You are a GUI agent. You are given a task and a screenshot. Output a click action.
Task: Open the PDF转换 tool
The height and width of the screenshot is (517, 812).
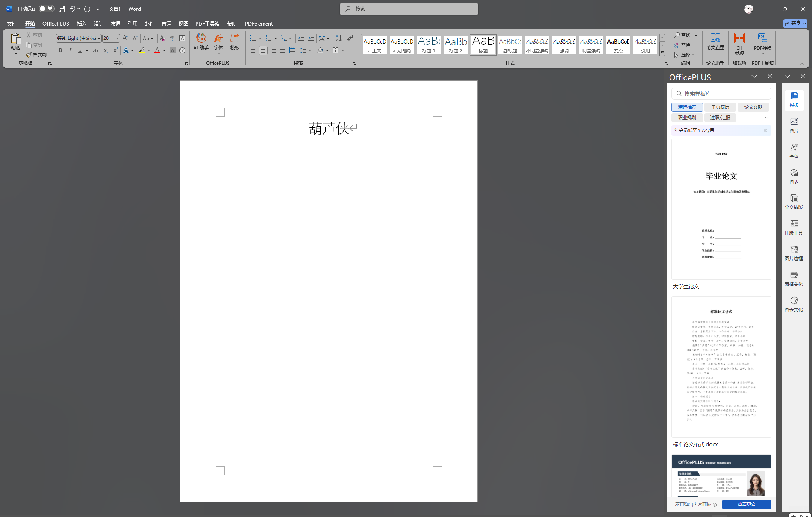[x=762, y=44]
